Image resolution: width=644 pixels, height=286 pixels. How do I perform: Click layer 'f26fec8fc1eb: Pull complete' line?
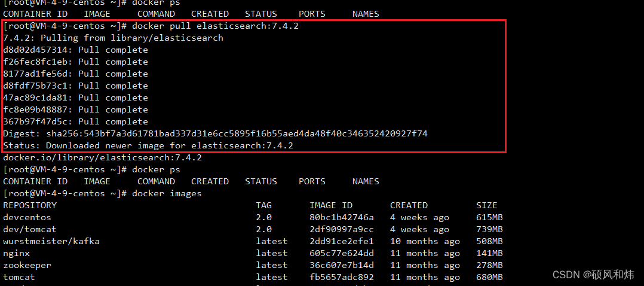(75, 62)
